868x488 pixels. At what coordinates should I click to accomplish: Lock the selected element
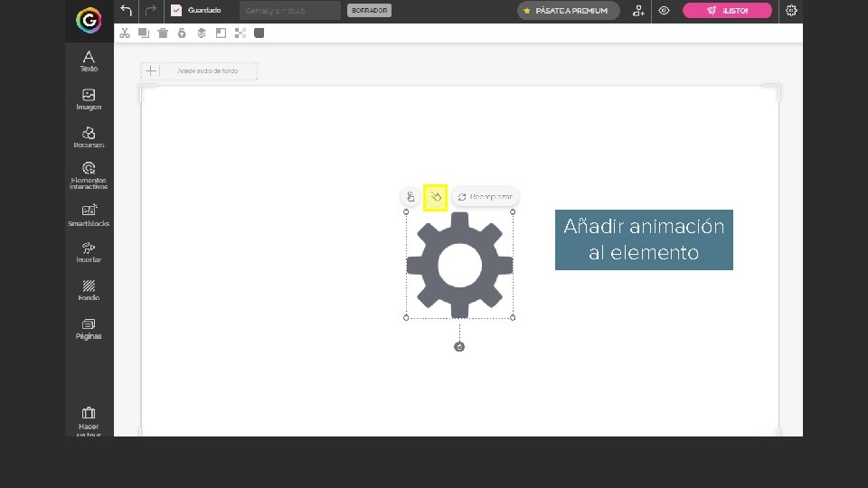pyautogui.click(x=182, y=33)
